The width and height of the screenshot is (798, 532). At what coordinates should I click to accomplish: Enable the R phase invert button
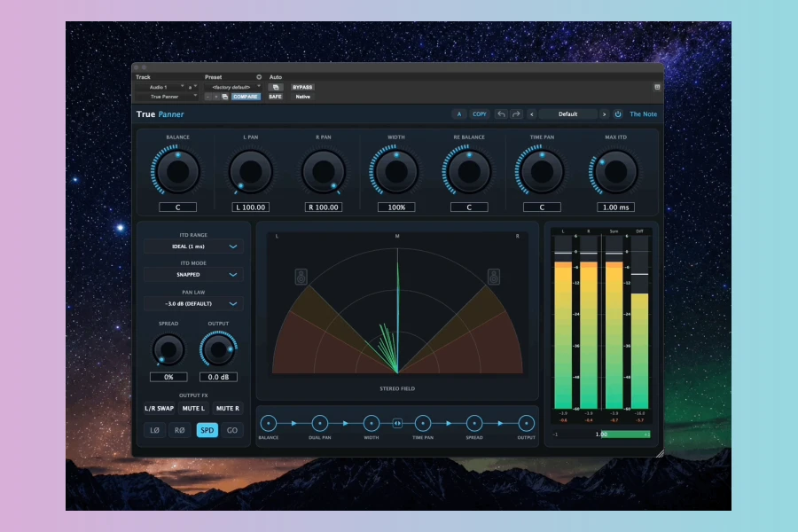(180, 430)
